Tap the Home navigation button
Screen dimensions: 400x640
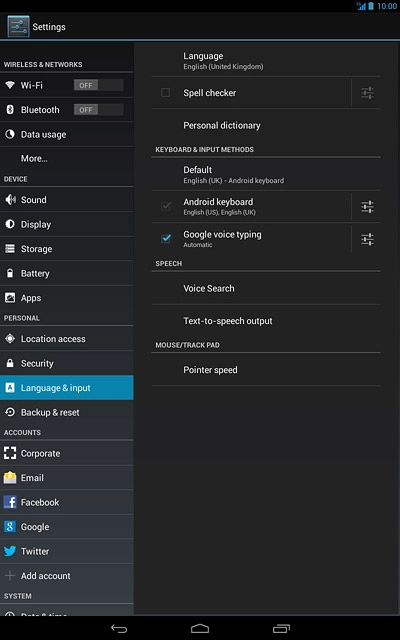tap(200, 629)
